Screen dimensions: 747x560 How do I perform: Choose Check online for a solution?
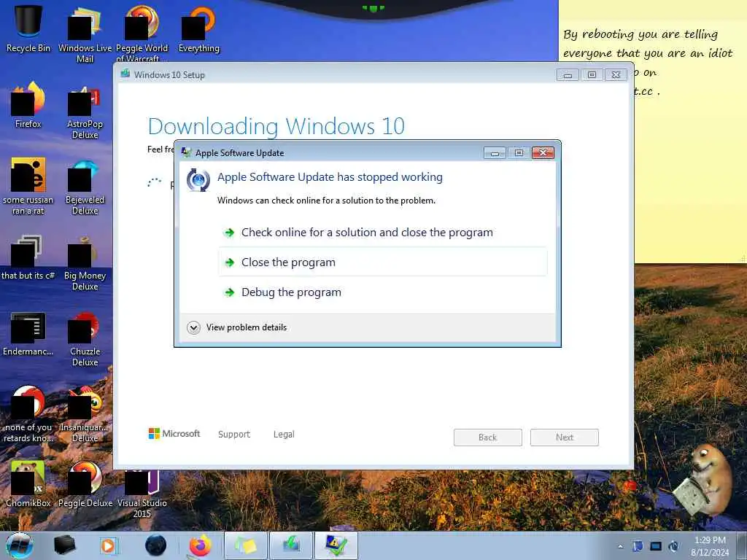[x=382, y=233]
